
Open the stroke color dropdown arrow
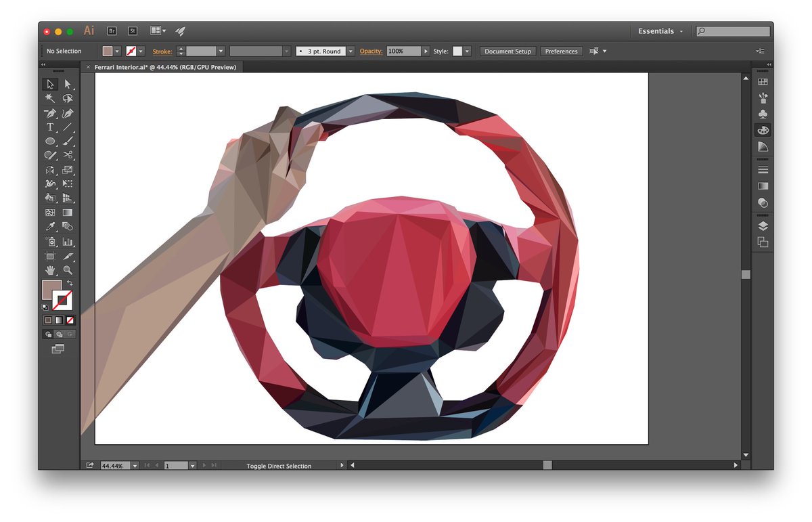[x=141, y=51]
